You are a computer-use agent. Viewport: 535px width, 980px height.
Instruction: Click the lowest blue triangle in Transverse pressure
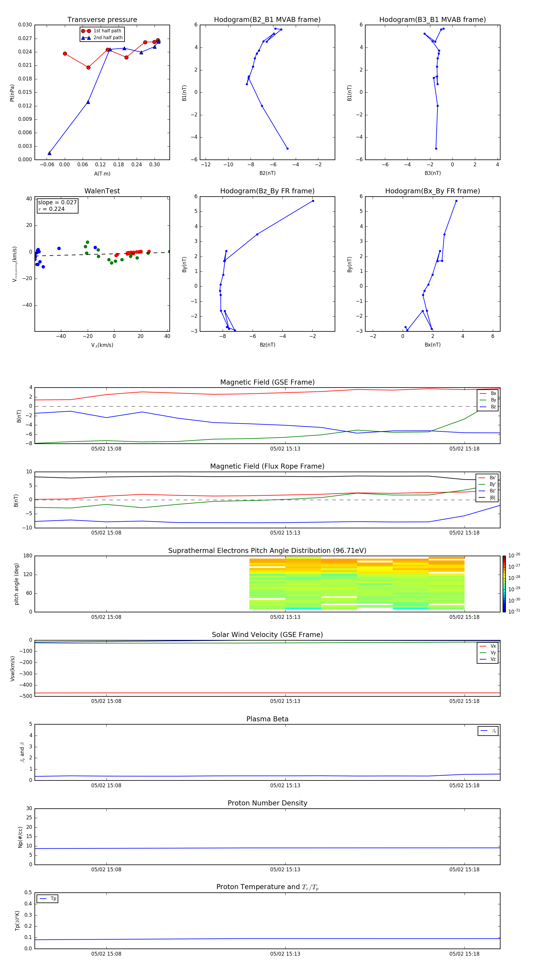point(50,153)
